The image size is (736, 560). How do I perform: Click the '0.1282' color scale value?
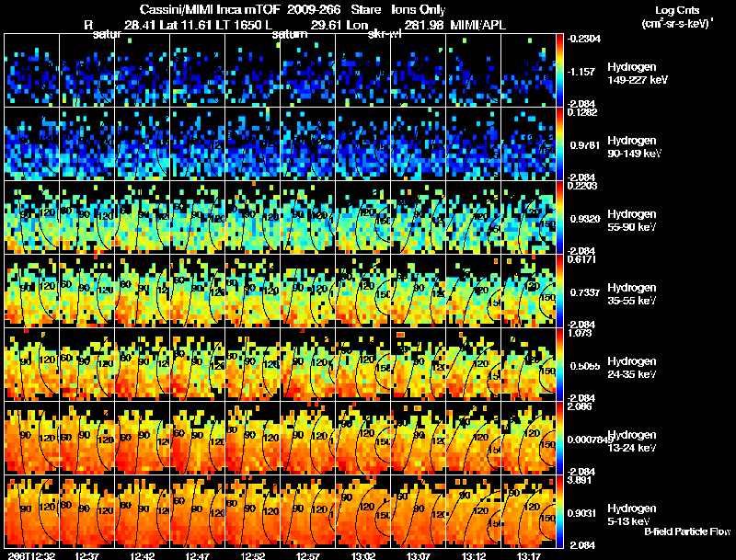582,112
